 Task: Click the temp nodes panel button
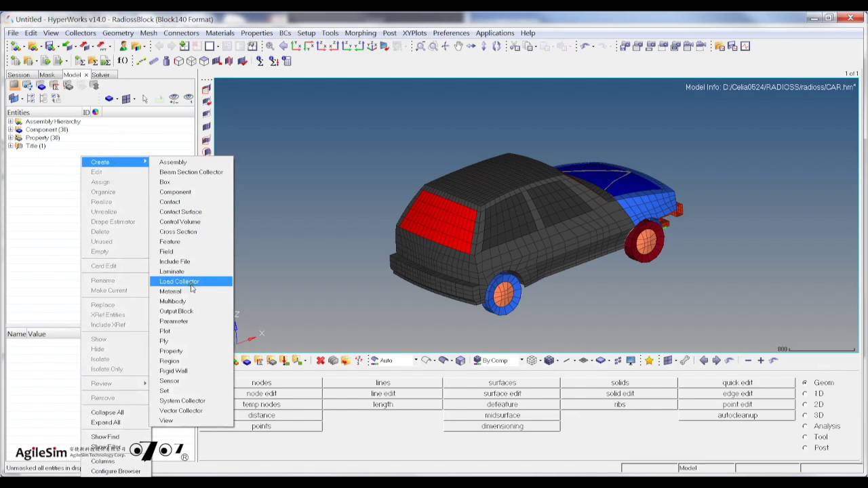261,405
